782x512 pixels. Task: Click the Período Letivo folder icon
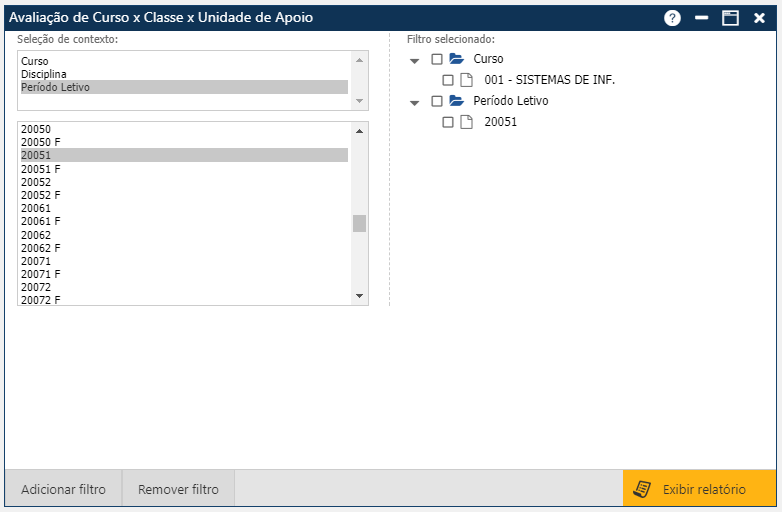[457, 101]
